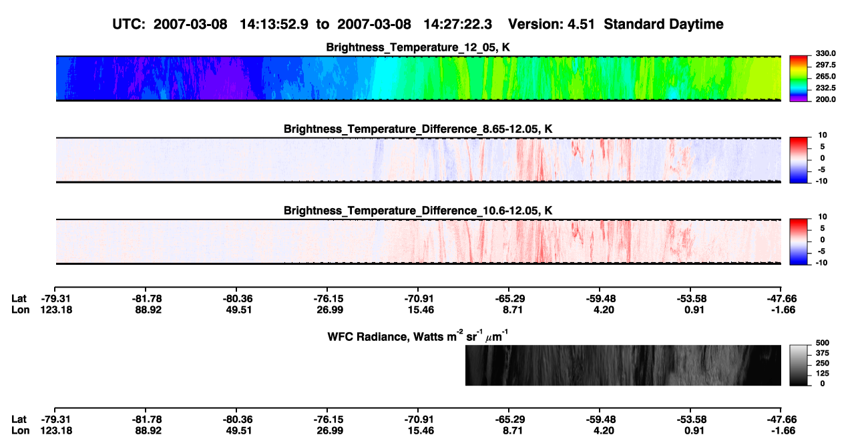Image resolution: width=868 pixels, height=445 pixels.
Task: Click the WFC Radiance grayscale colorbar
Action: tap(799, 366)
